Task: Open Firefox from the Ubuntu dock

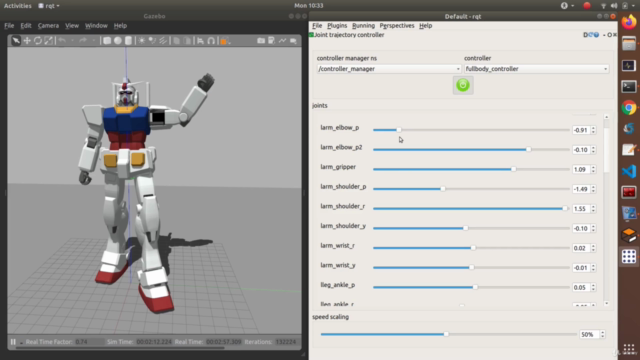Action: click(x=629, y=22)
